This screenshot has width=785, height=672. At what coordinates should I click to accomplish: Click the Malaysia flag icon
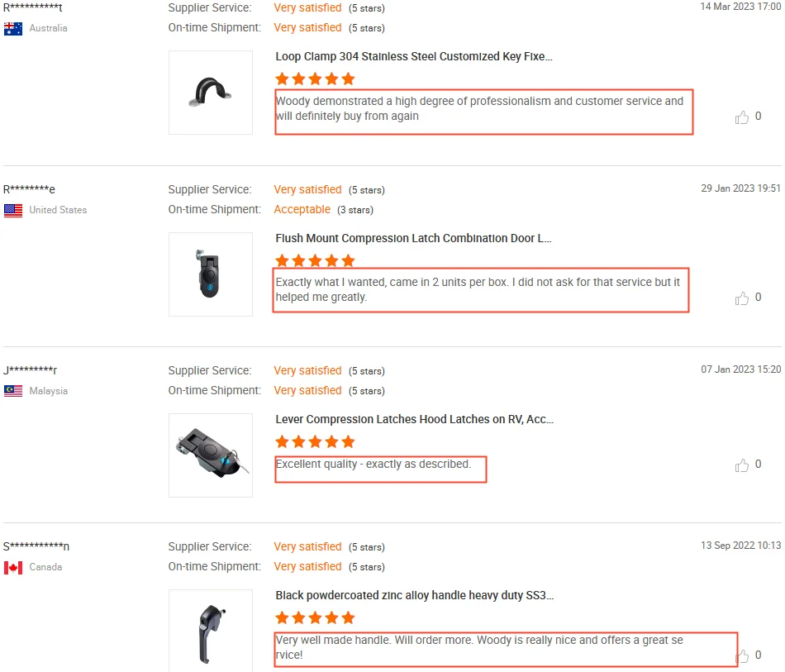click(13, 391)
